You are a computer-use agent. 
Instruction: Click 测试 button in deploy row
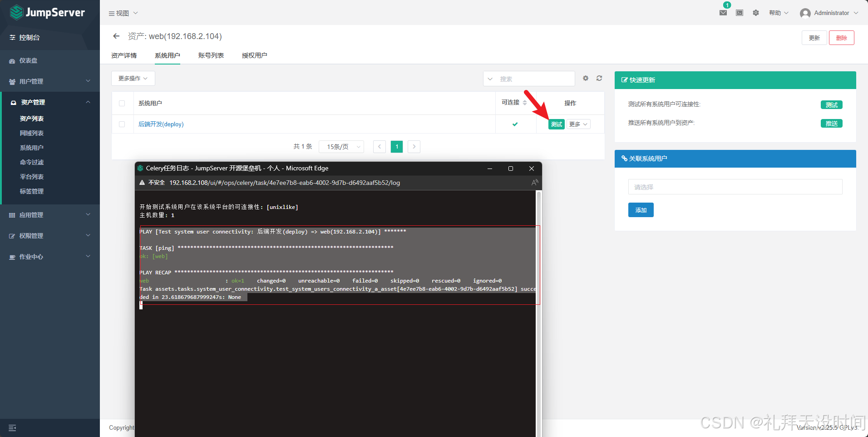coord(557,124)
